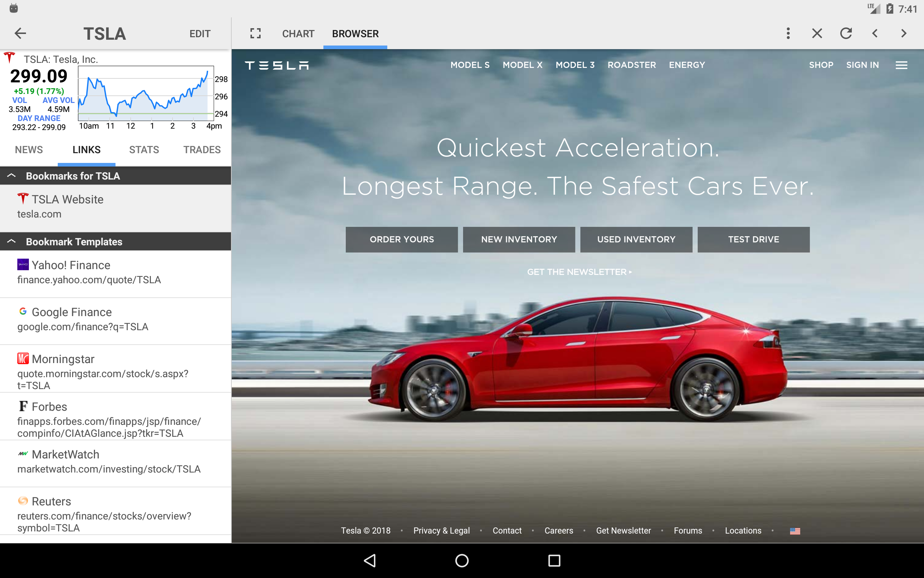Click the 299.09 stock price
The width and height of the screenshot is (924, 578).
(39, 76)
